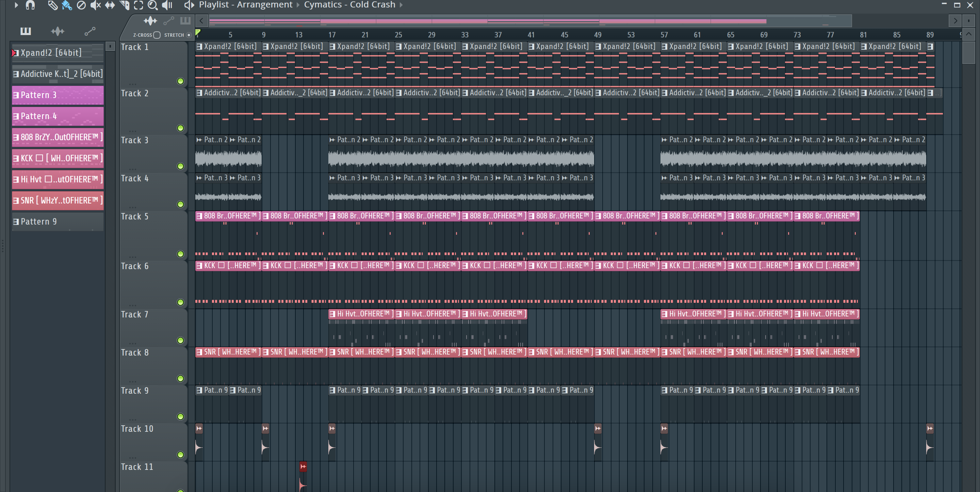Enable the Z-CROSS checkbox
Screen dimensions: 980x492
[x=157, y=35]
